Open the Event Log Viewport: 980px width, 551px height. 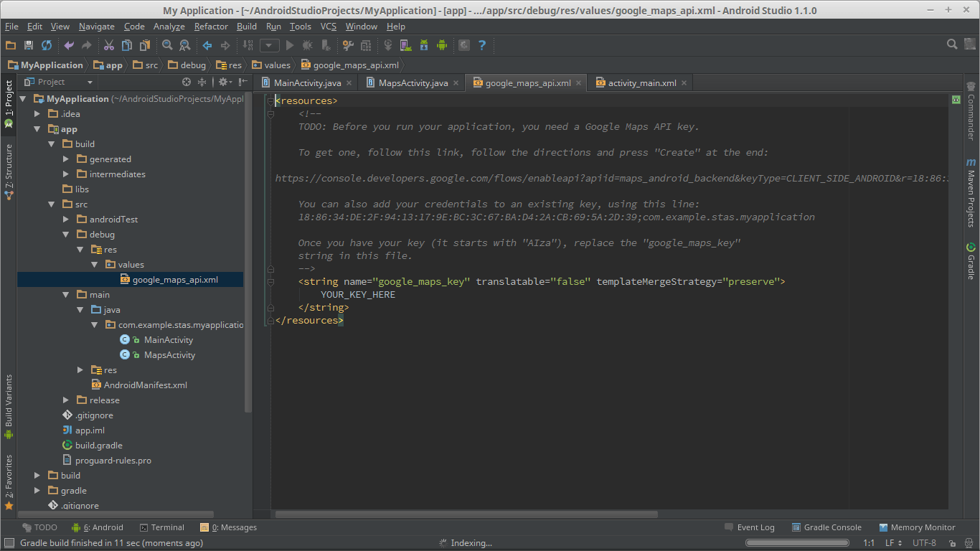(x=750, y=527)
